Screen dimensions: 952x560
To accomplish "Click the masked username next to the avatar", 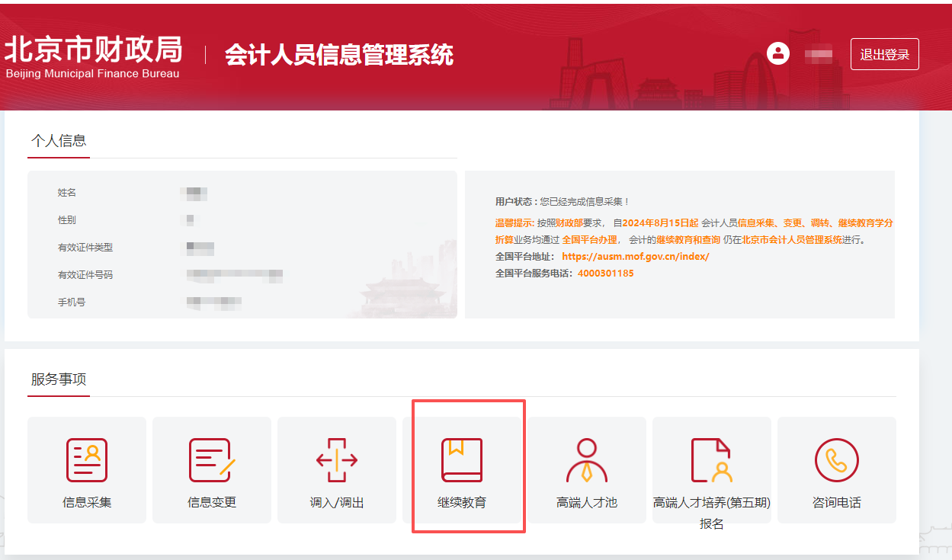I will 819,54.
